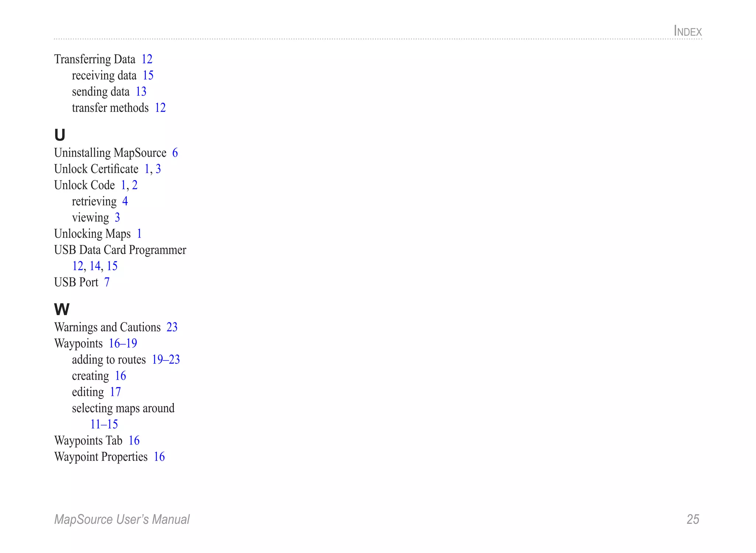The width and height of the screenshot is (756, 553).
Task: Click page 16 link for Waypoint Properties
Action: pyautogui.click(x=159, y=457)
